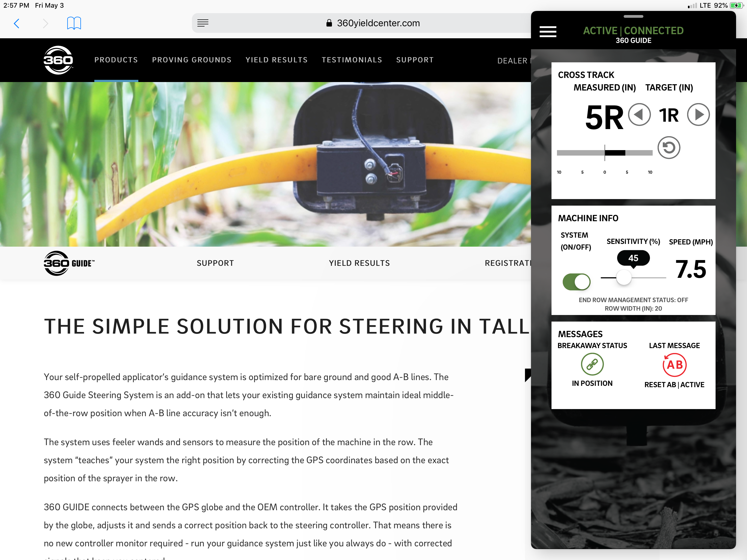The width and height of the screenshot is (747, 560).
Task: Click the cross track deviation bar
Action: pyautogui.click(x=605, y=153)
